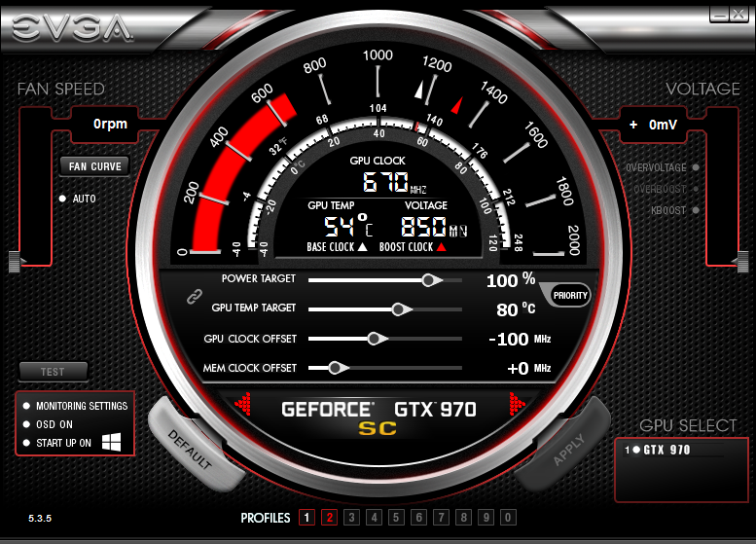
Task: Click the link chain icon beside Power Target
Action: click(195, 297)
